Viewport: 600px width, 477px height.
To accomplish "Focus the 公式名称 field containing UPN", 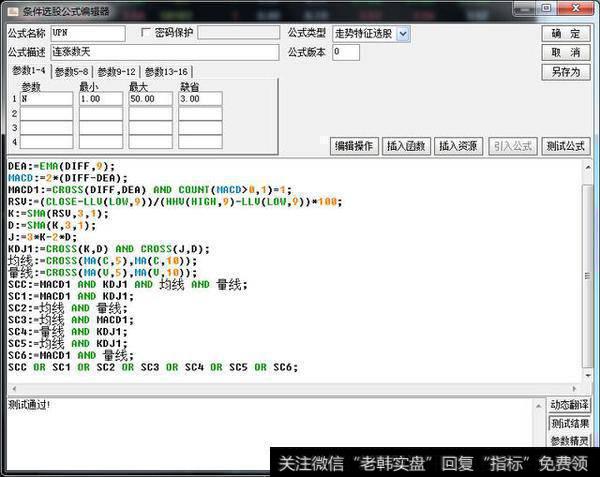I will (88, 33).
